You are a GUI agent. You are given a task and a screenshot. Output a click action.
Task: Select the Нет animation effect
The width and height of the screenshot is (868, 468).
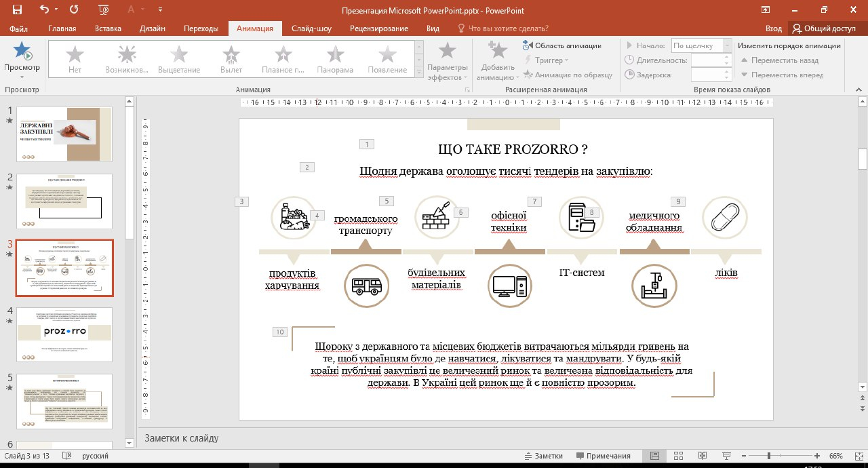point(75,59)
